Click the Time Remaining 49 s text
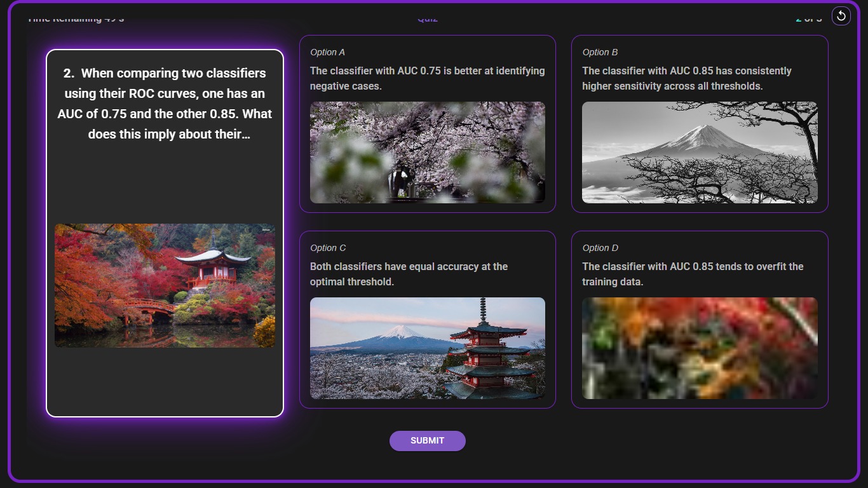 click(x=76, y=18)
